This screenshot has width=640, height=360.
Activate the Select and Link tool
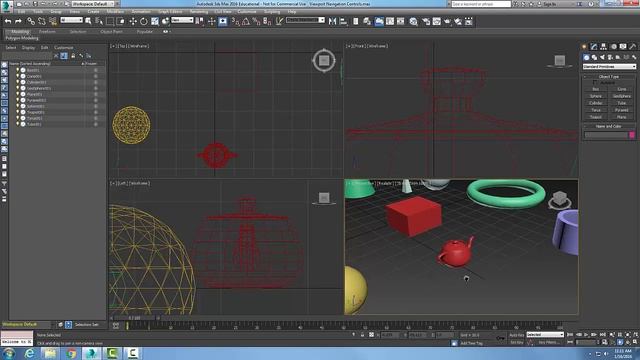click(x=31, y=21)
